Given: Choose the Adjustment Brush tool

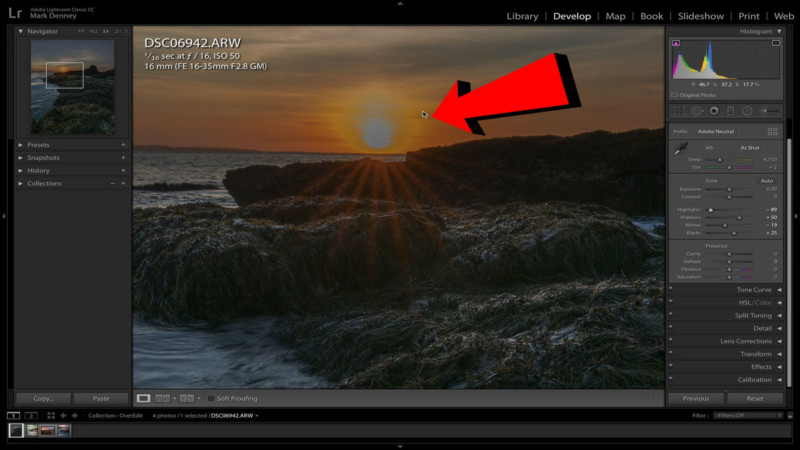Looking at the screenshot, I should tap(770, 110).
